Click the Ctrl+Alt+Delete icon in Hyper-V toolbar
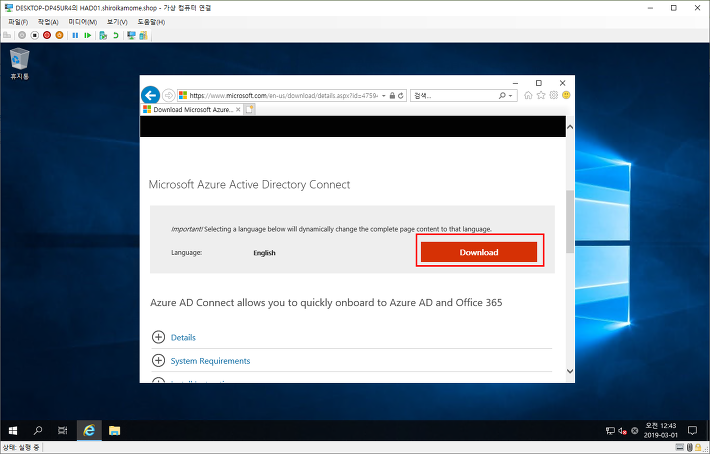The image size is (710, 454). pyautogui.click(x=7, y=35)
